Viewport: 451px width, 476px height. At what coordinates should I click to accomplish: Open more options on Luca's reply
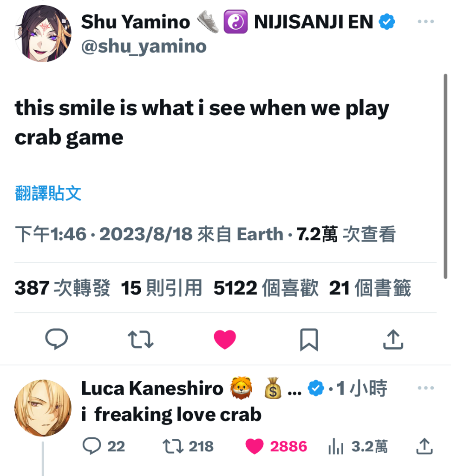click(x=426, y=388)
